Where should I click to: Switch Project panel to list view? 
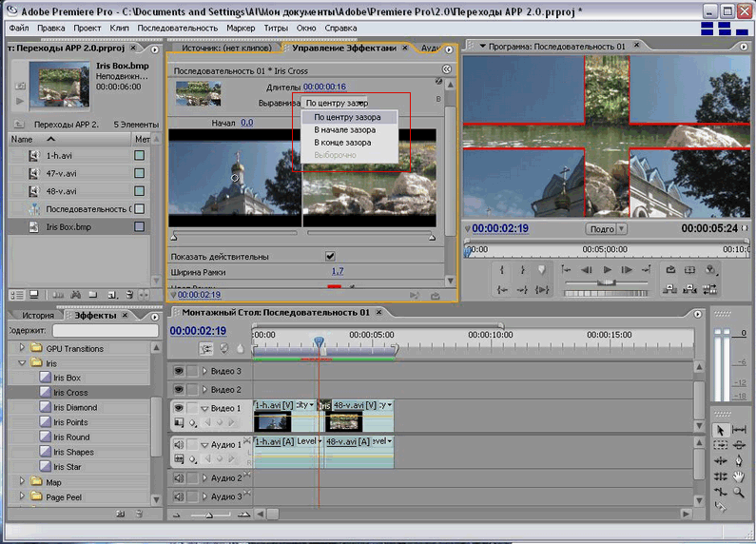17,294
